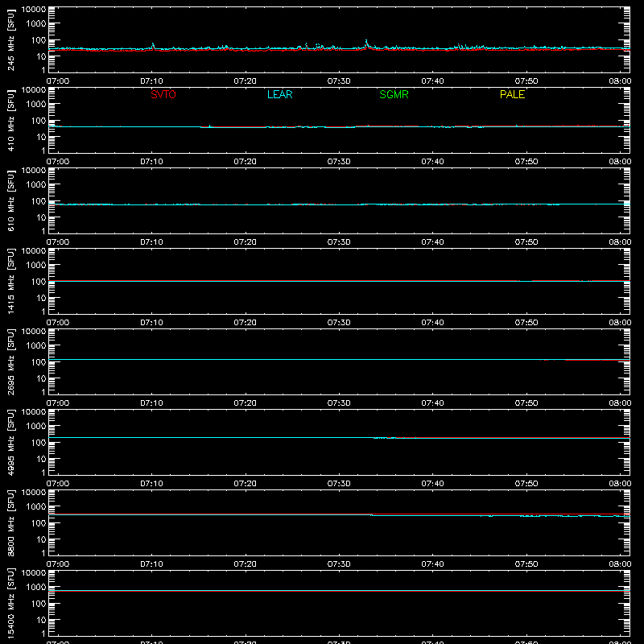
Task: Click the 10000 y-axis value of 245 MHz panel
Action: (x=34, y=10)
